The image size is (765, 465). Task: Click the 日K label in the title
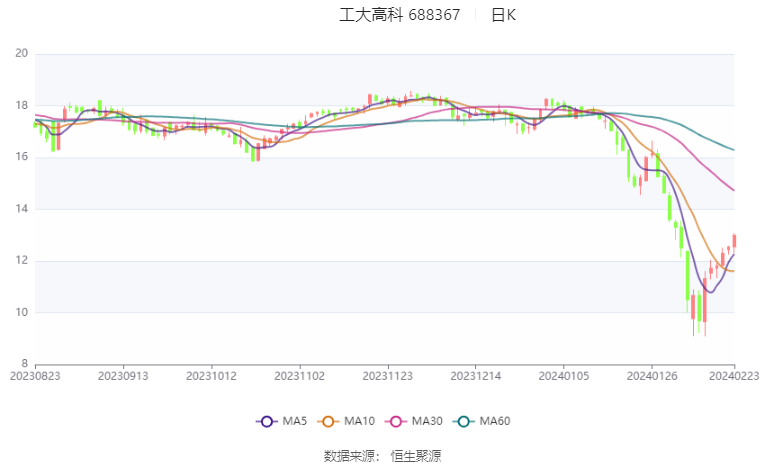[x=503, y=15]
